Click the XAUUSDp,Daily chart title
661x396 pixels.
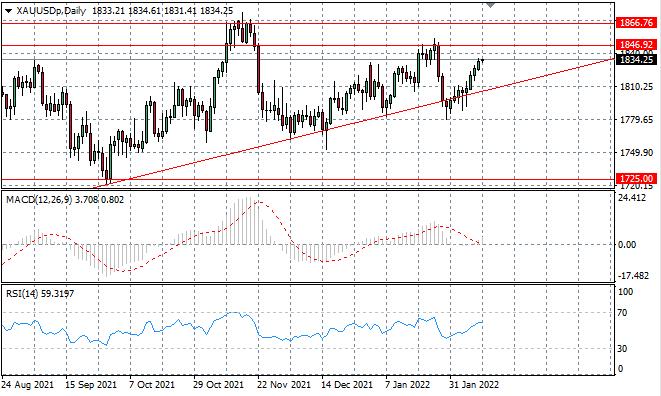pyautogui.click(x=51, y=11)
